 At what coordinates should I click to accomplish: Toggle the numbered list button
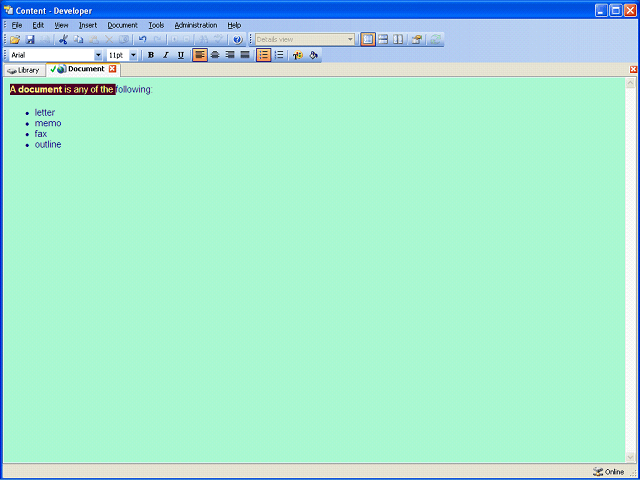click(x=279, y=55)
